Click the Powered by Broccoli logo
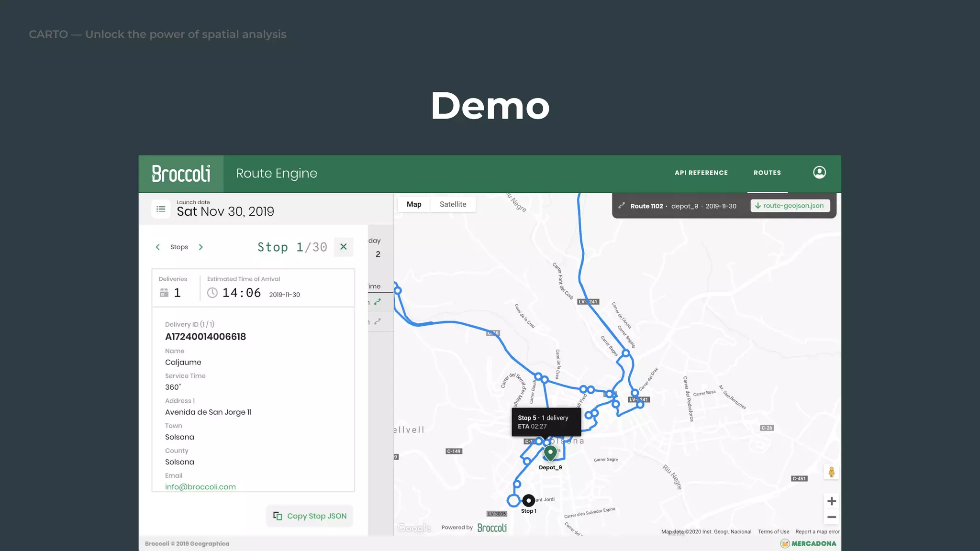The height and width of the screenshot is (551, 980). pyautogui.click(x=492, y=528)
